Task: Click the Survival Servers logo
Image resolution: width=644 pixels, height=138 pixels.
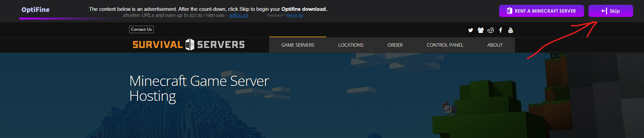Action: coord(188,44)
